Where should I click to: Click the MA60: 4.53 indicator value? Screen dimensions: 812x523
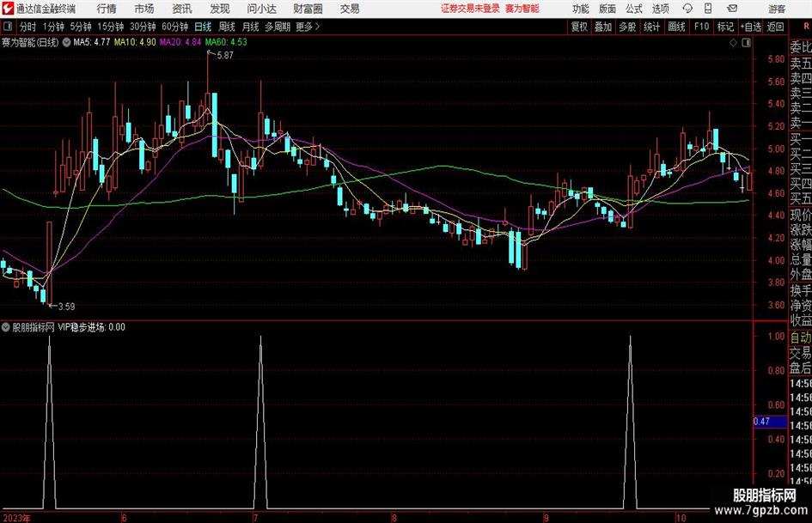226,42
